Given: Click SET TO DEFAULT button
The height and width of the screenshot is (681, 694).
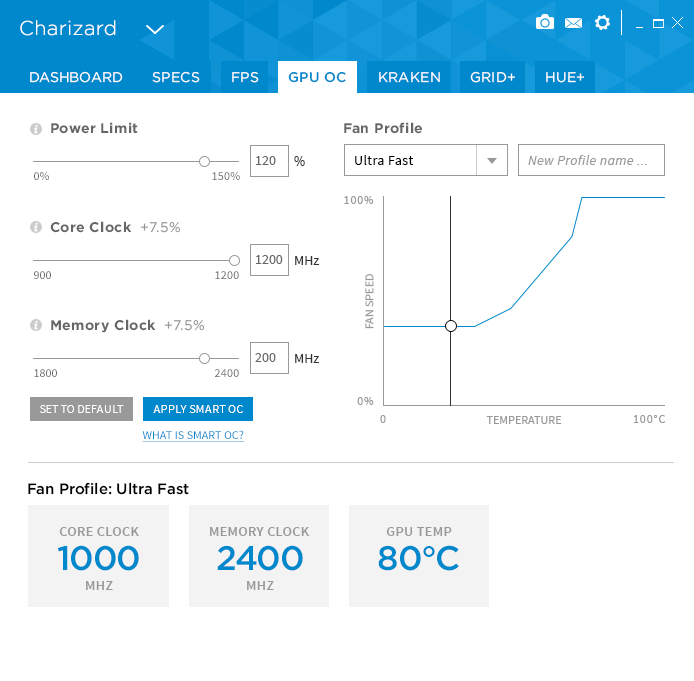Looking at the screenshot, I should pyautogui.click(x=81, y=409).
